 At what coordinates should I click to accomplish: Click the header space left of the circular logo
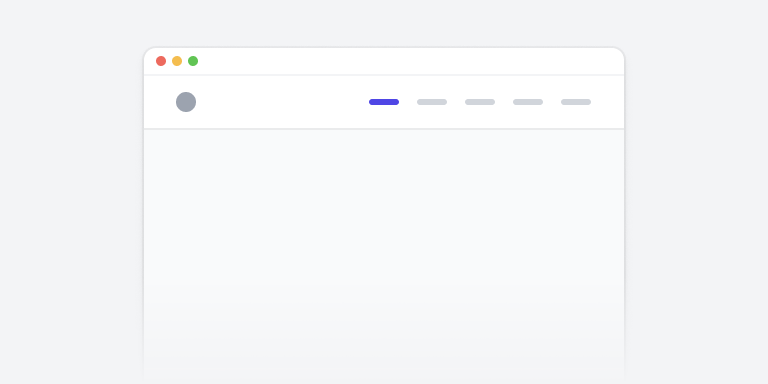pyautogui.click(x=160, y=102)
